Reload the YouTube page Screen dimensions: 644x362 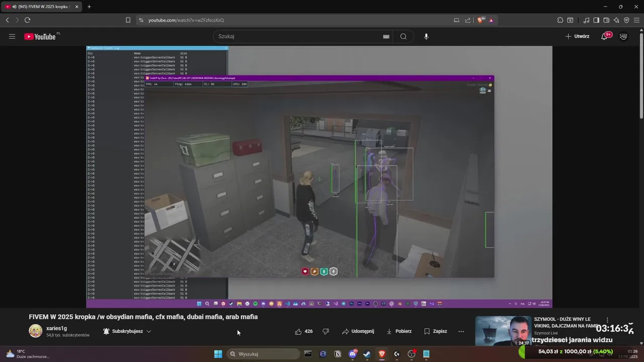pyautogui.click(x=27, y=20)
